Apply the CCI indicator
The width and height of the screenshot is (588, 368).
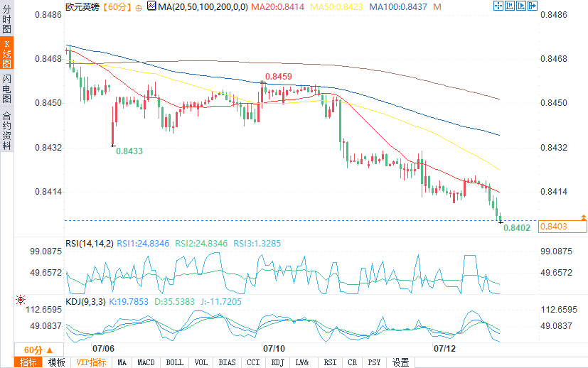point(254,363)
